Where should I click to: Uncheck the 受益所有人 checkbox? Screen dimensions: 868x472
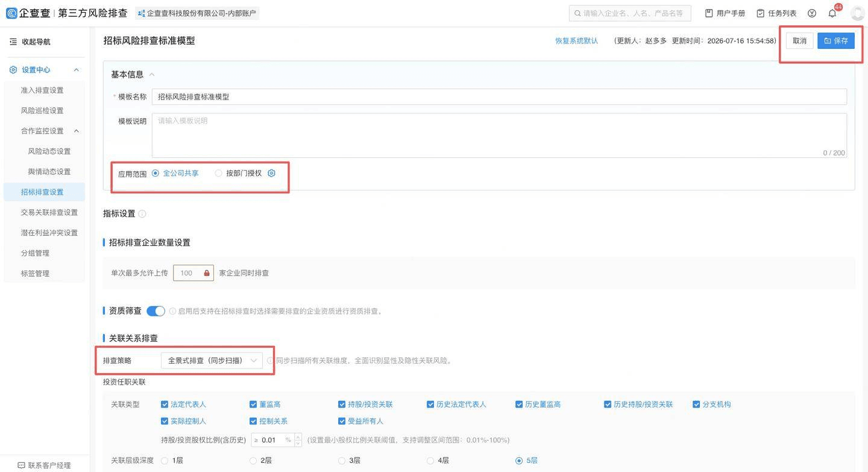click(x=342, y=421)
